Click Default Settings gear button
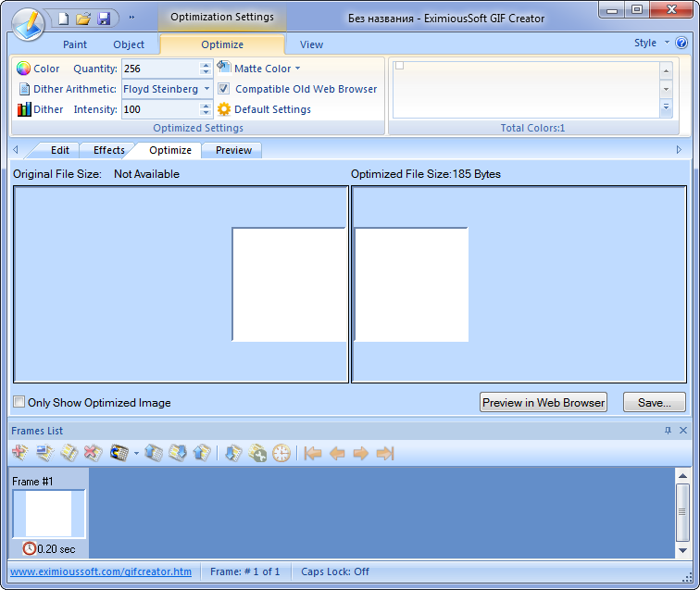Image resolution: width=700 pixels, height=590 pixels. click(264, 109)
